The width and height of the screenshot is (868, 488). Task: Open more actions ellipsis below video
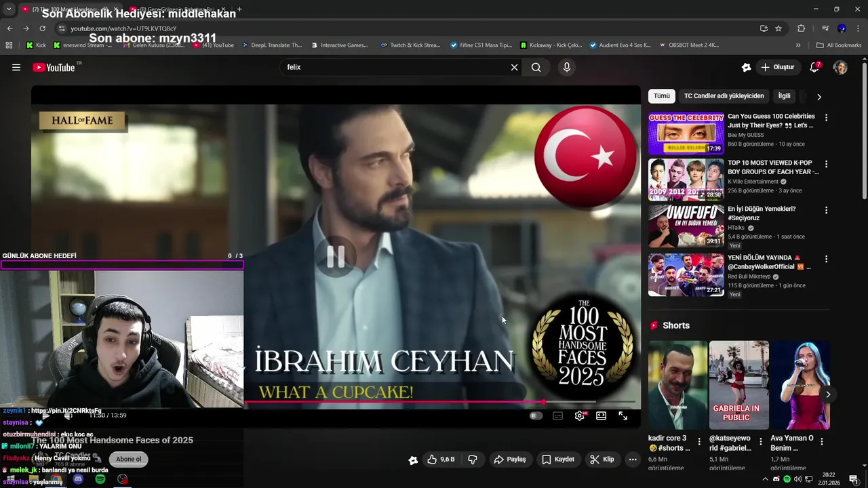[x=633, y=459]
